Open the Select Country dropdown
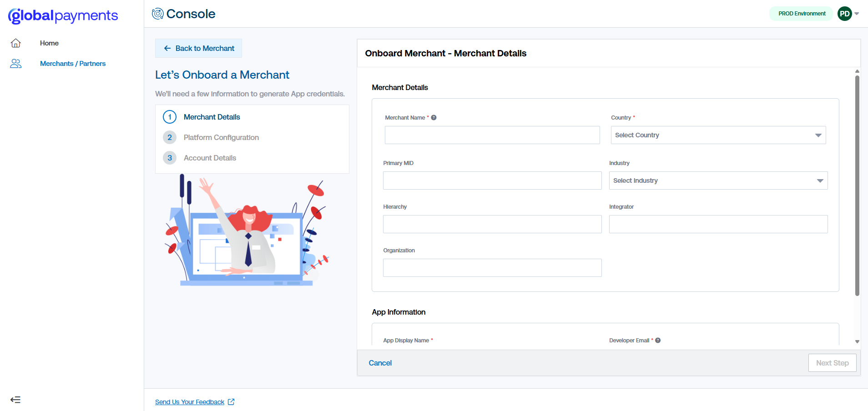Image resolution: width=868 pixels, height=411 pixels. [718, 135]
